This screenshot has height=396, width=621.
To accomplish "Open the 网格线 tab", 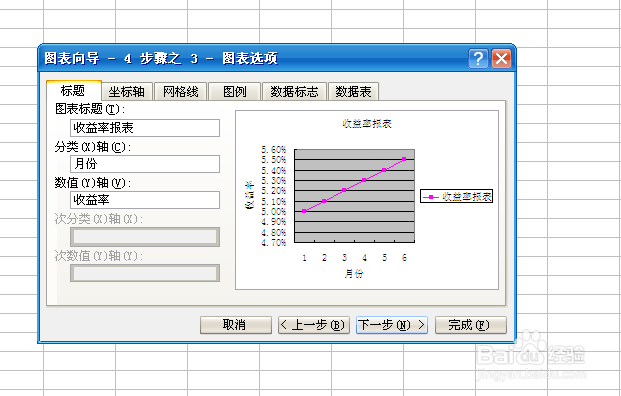I will 181,91.
